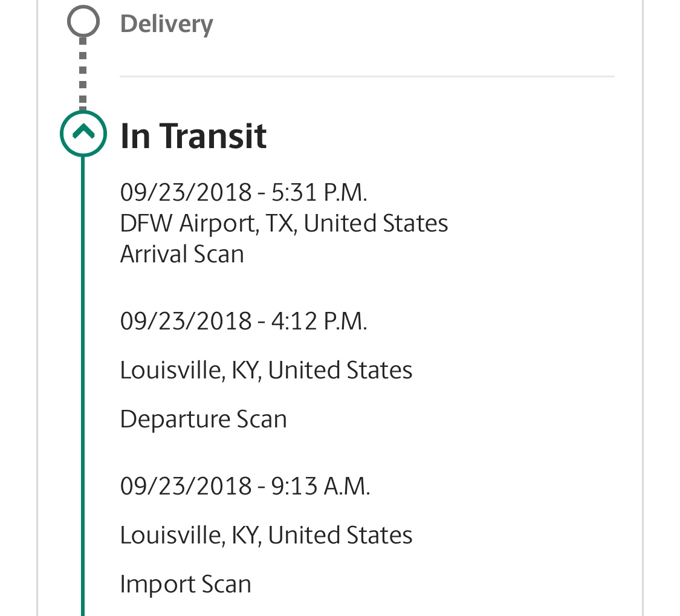Click the Delivery step circle marker
This screenshot has width=680, height=616.
83,21
